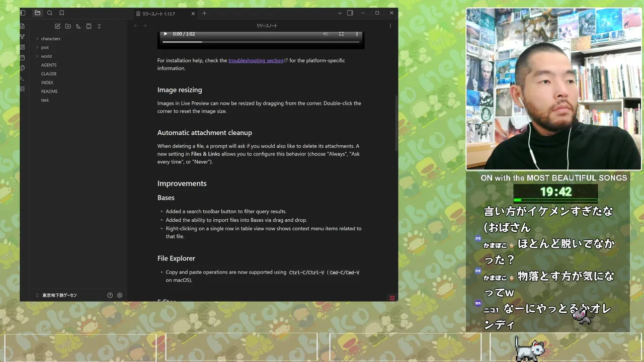Viewport: 644px width, 362px height.
Task: Open the search pane magnifier icon
Action: click(49, 13)
